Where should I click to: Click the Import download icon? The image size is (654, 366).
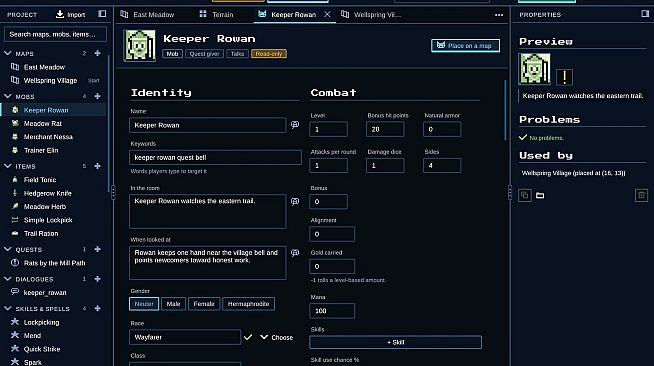point(60,14)
